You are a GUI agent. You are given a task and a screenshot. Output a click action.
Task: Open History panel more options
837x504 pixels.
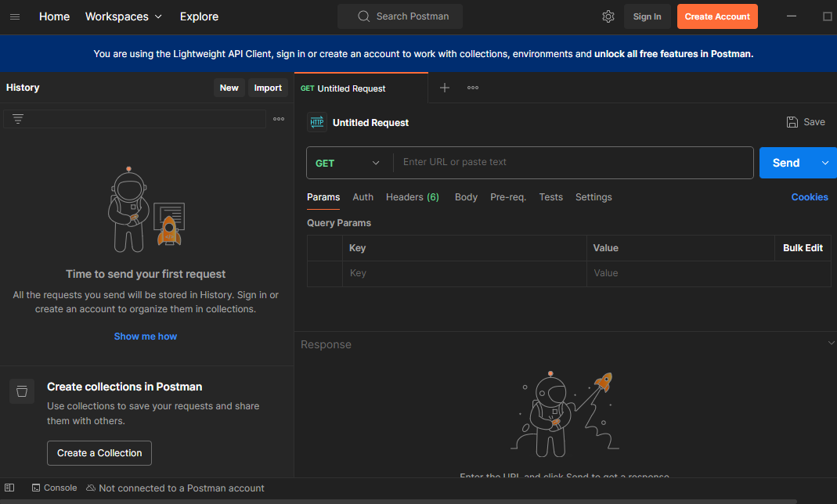(x=279, y=119)
